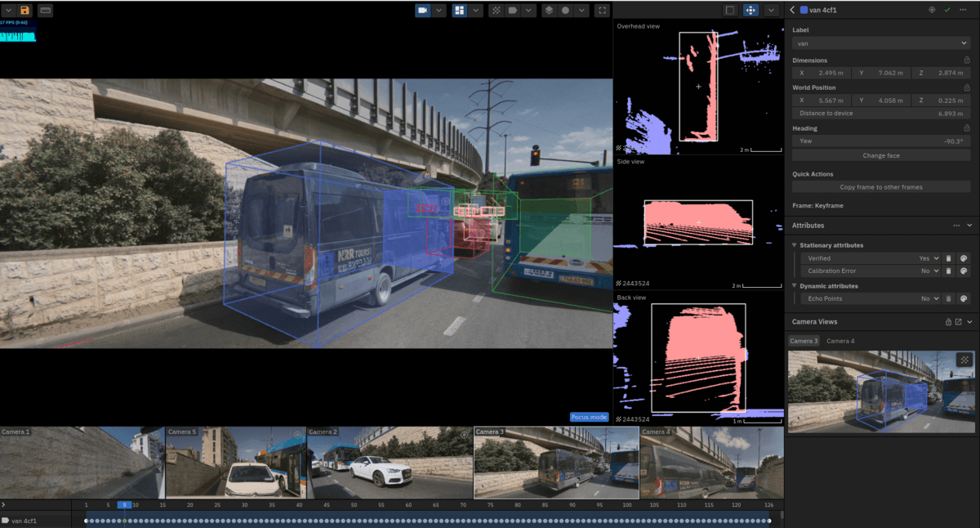
Task: Pop out Camera Views in a new window
Action: click(958, 322)
